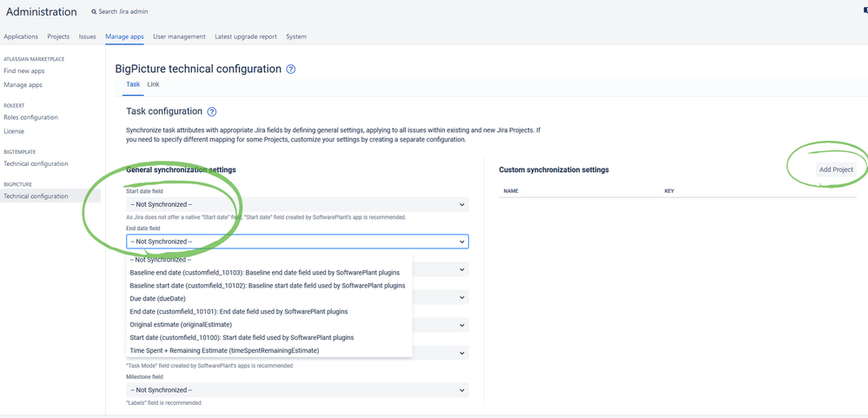Open Roles configuration in sidebar
The image size is (868, 418).
(x=31, y=117)
